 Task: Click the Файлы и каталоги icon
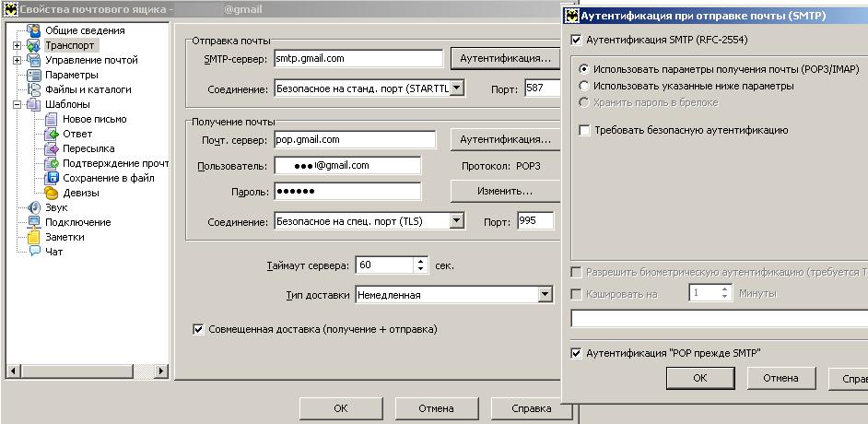click(x=34, y=89)
